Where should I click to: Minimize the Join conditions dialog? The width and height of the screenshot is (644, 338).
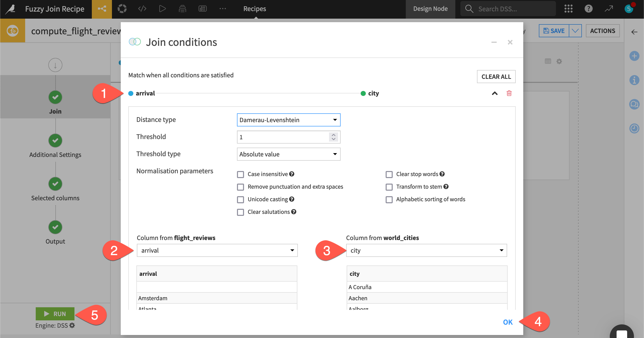(494, 42)
